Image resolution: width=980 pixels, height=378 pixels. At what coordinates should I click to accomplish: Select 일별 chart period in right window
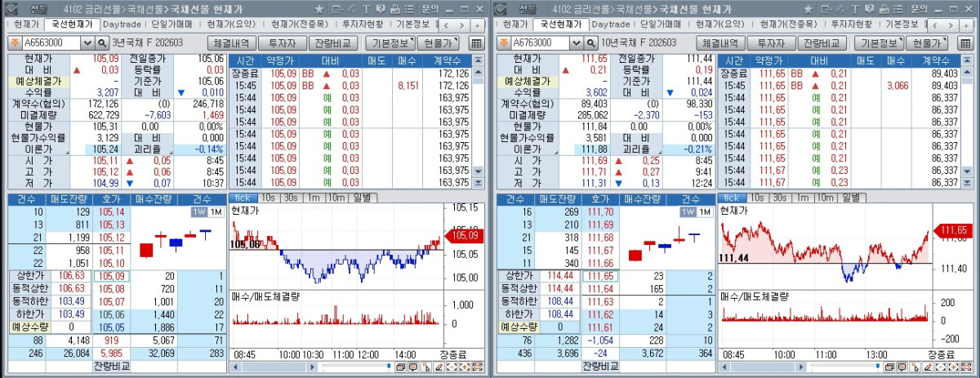point(852,198)
